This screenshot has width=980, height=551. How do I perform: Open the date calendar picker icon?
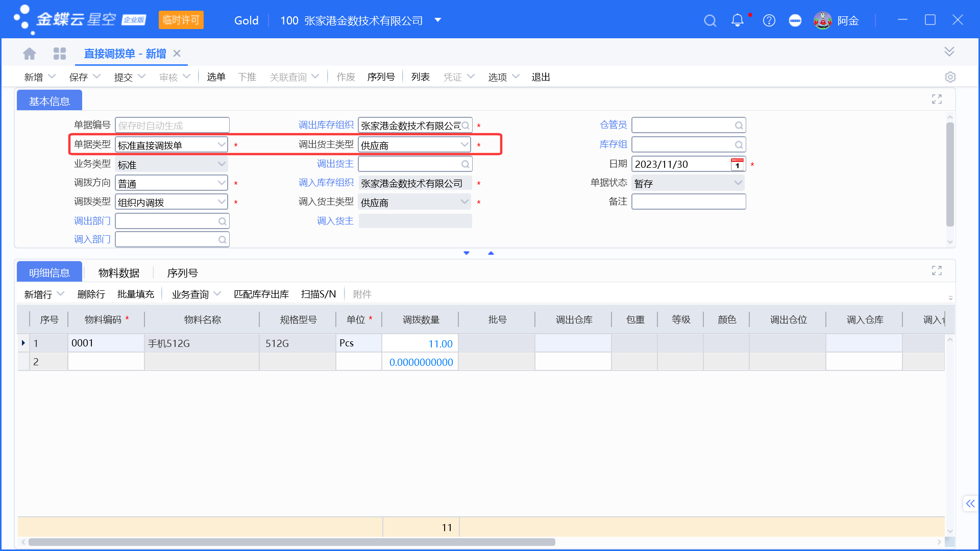(x=738, y=164)
